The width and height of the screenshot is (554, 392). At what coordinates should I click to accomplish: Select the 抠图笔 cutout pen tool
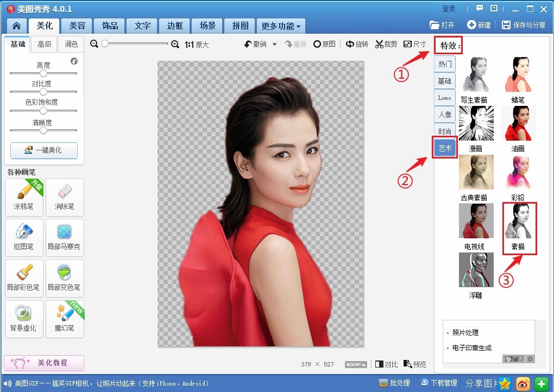tap(24, 238)
